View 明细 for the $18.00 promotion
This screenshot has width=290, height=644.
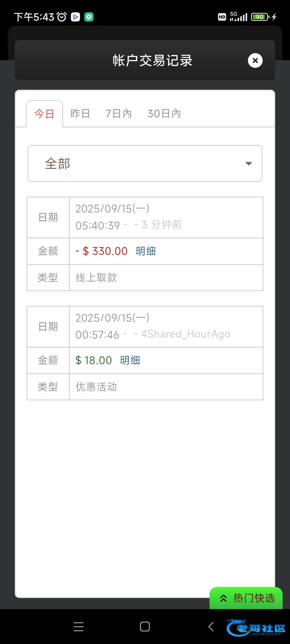pos(130,360)
